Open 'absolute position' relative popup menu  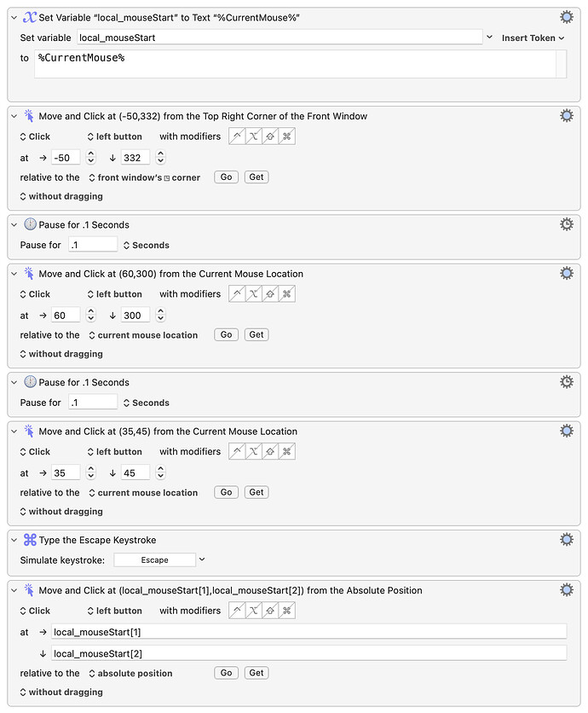[130, 673]
